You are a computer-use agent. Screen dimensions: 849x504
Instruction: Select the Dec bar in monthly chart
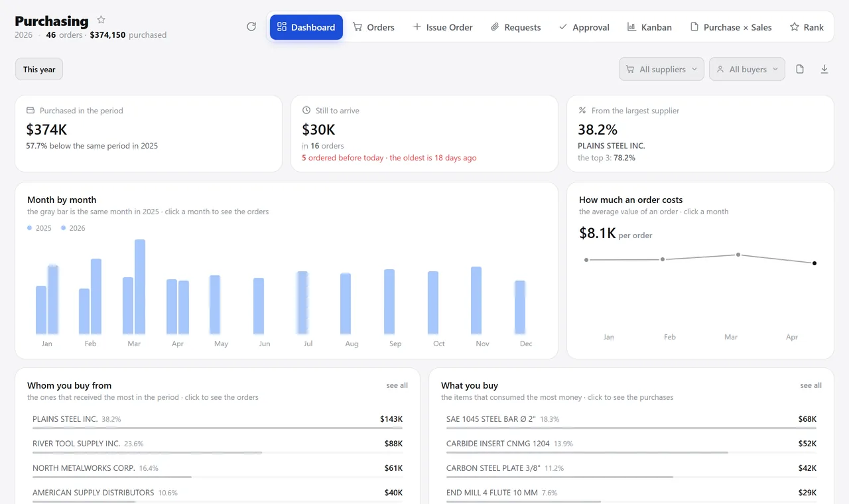[x=520, y=307]
